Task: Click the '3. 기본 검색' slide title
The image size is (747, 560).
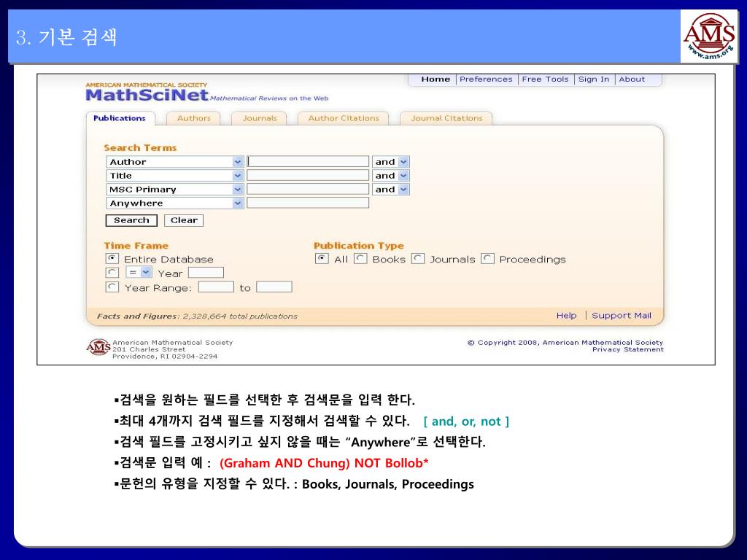Action: point(66,37)
